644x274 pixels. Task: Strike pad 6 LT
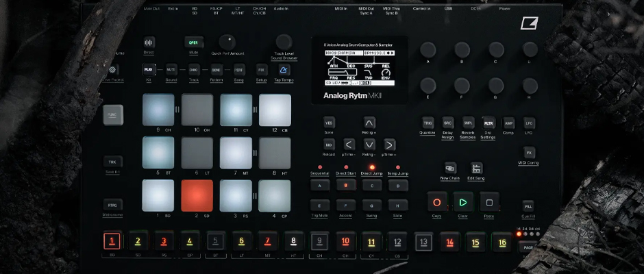pyautogui.click(x=197, y=153)
